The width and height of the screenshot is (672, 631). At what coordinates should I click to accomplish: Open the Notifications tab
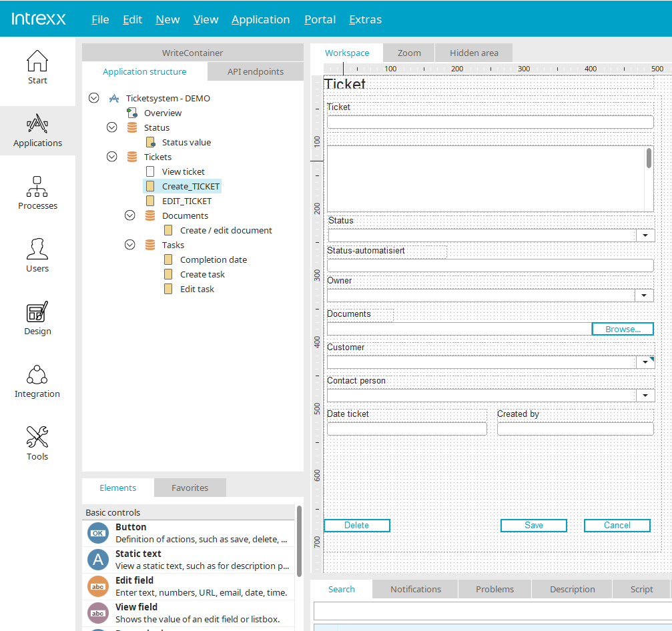pos(415,589)
